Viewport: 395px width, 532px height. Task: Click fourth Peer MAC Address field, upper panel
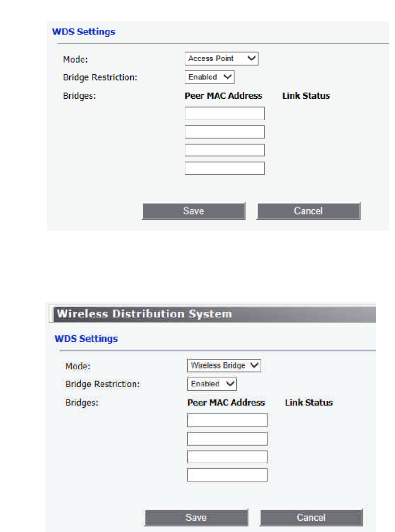point(225,168)
